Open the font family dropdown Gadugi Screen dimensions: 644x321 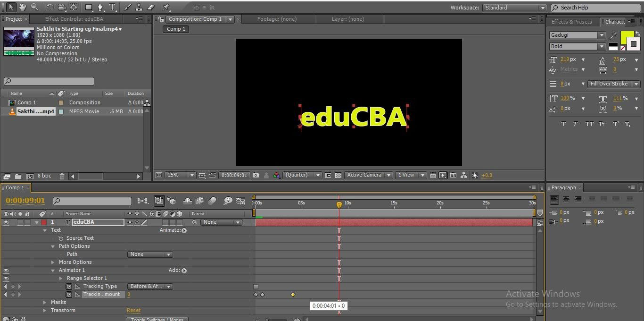577,35
